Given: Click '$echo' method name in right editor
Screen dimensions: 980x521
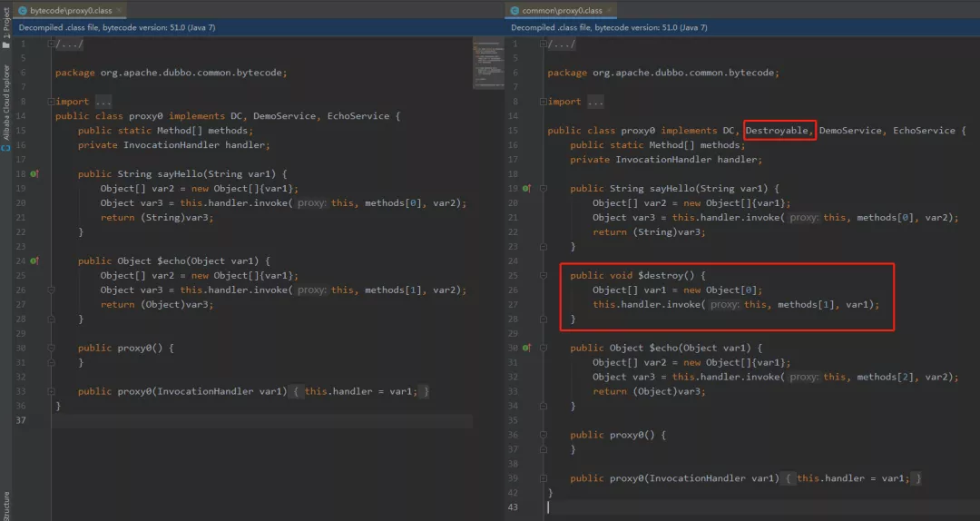Looking at the screenshot, I should tap(663, 348).
